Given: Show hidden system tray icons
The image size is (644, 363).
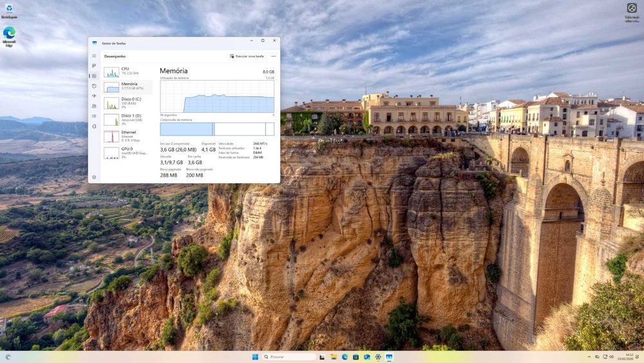Looking at the screenshot, I should (x=589, y=357).
